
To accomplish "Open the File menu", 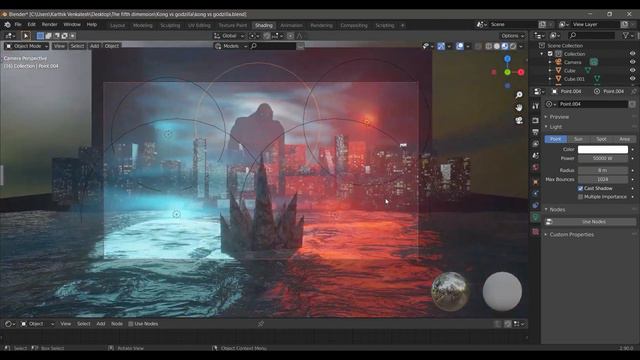I will click(18, 24).
